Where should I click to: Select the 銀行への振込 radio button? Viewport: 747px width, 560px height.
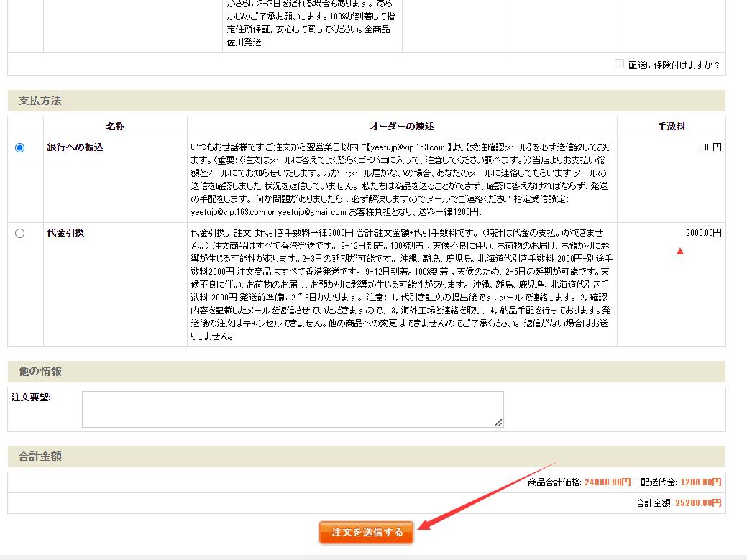tap(19, 147)
